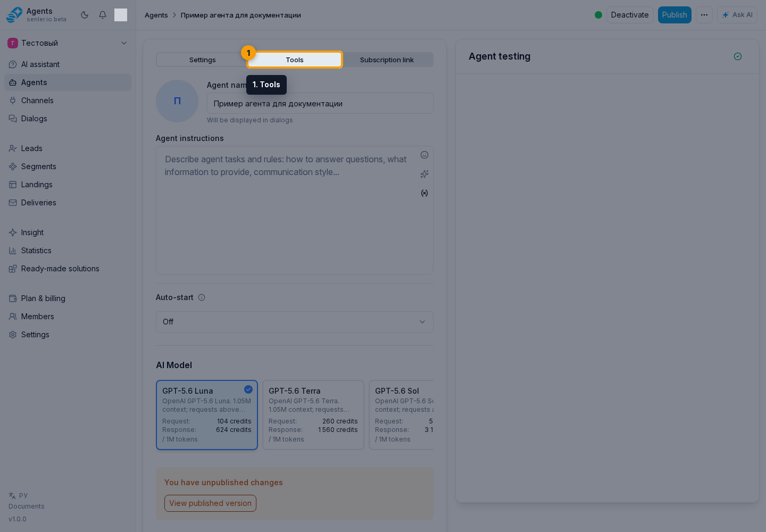Click Auto-start info icon
Viewport: 766px width, 532px height.
coord(202,297)
